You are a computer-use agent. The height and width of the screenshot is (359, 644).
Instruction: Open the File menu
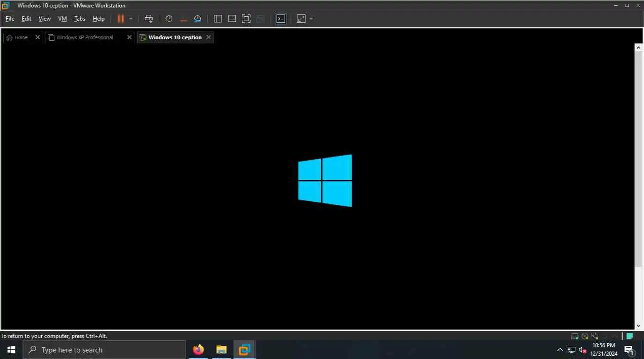[x=10, y=19]
